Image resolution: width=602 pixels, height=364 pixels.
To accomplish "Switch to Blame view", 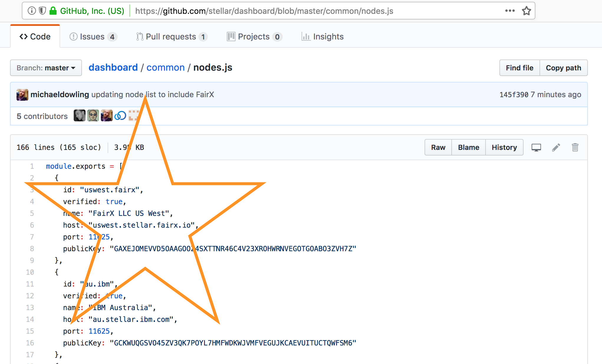I will 468,147.
